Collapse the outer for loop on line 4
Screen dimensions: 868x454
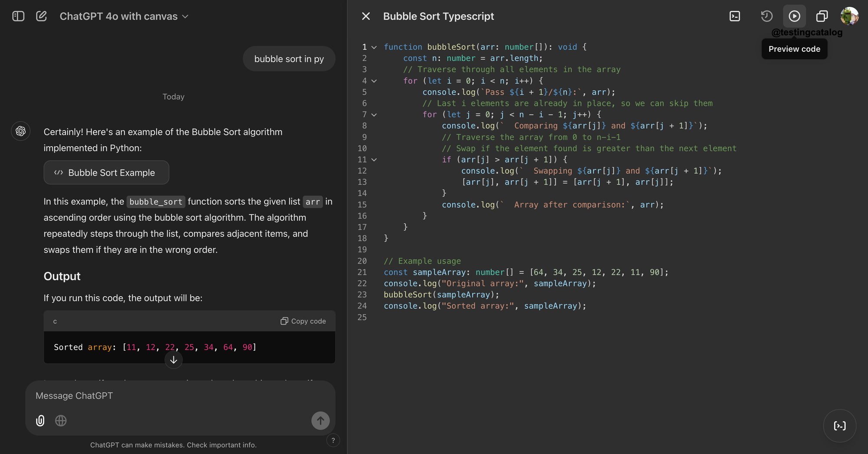click(374, 81)
